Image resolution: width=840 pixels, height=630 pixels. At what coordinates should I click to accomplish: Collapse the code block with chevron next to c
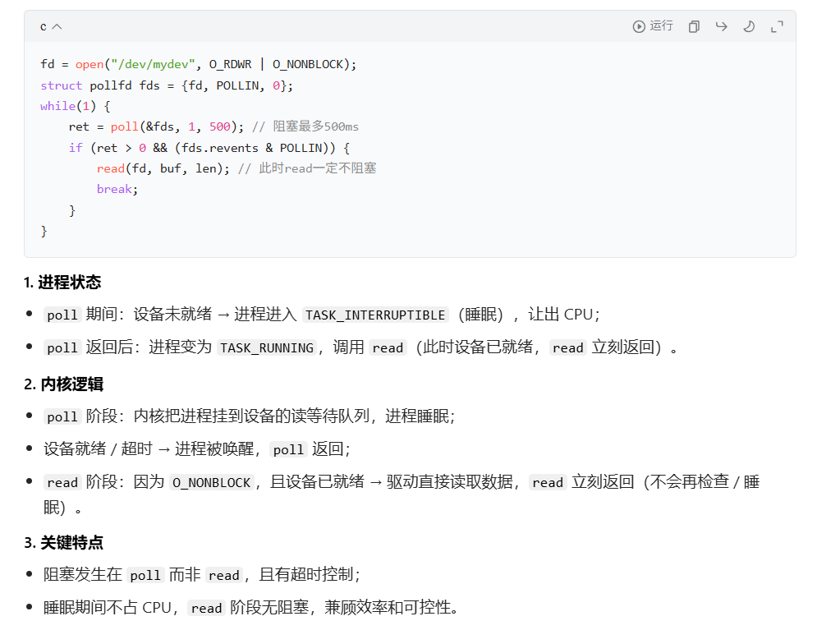pyautogui.click(x=57, y=27)
